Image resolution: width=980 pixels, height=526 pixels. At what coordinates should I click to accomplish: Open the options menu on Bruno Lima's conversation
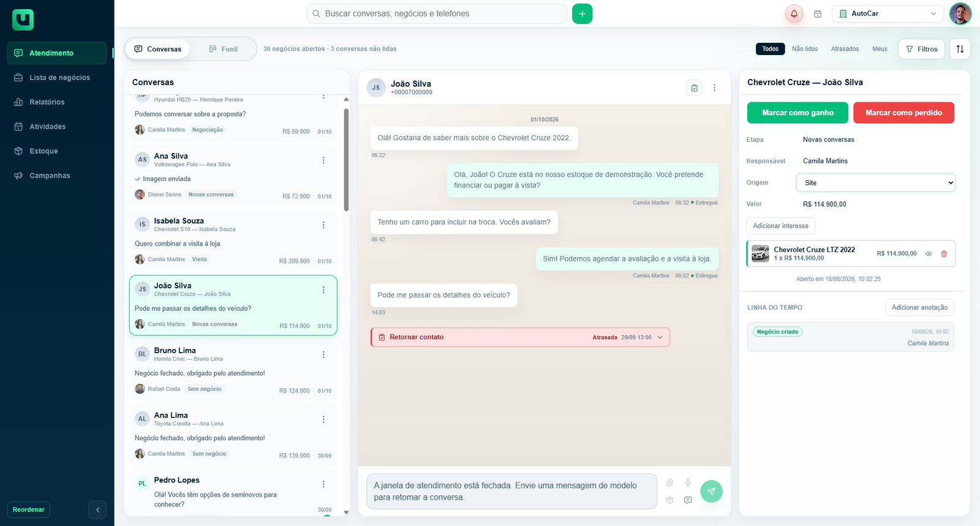(323, 355)
